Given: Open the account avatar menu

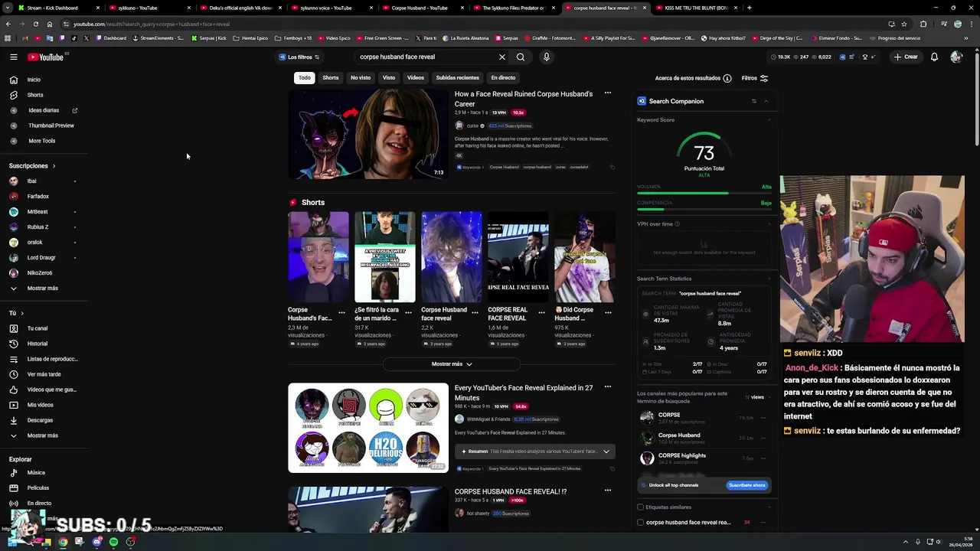Looking at the screenshot, I should [x=955, y=57].
